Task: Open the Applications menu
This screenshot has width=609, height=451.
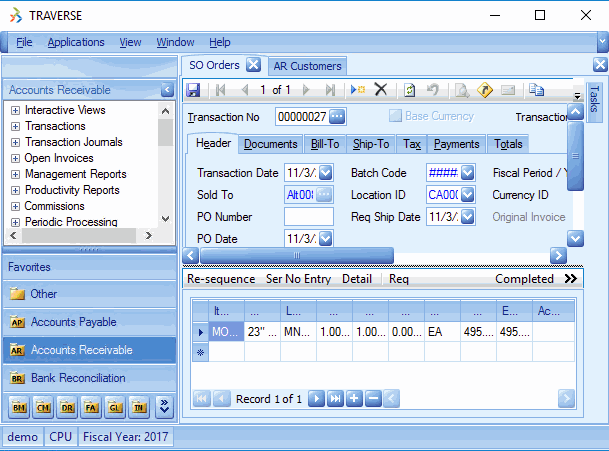Action: coord(76,42)
